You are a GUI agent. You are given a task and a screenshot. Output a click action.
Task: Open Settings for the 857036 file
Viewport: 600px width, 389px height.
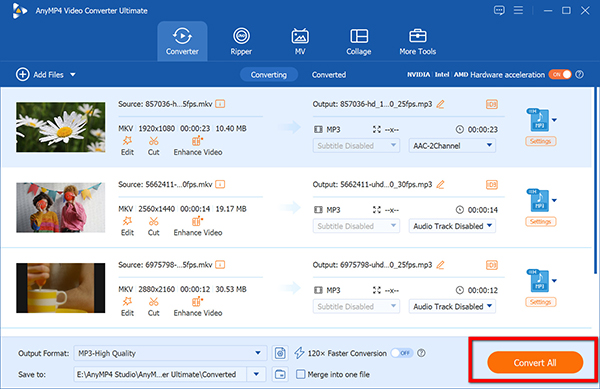click(x=540, y=141)
